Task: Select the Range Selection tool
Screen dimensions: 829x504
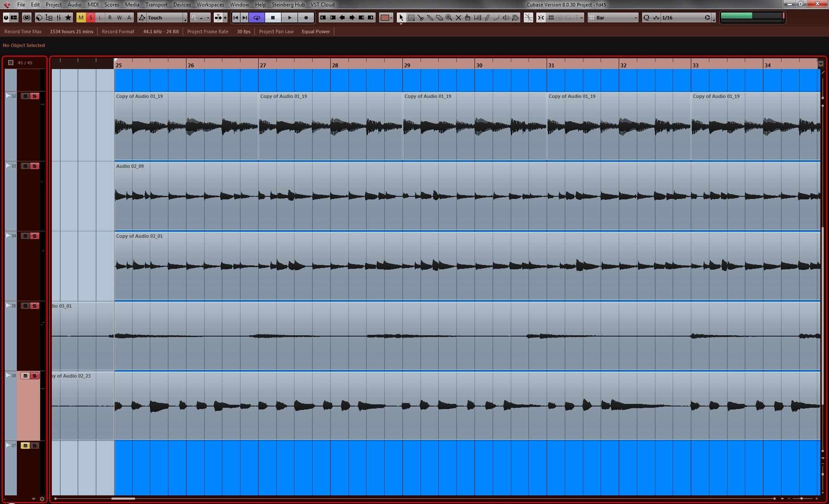Action: tap(411, 18)
